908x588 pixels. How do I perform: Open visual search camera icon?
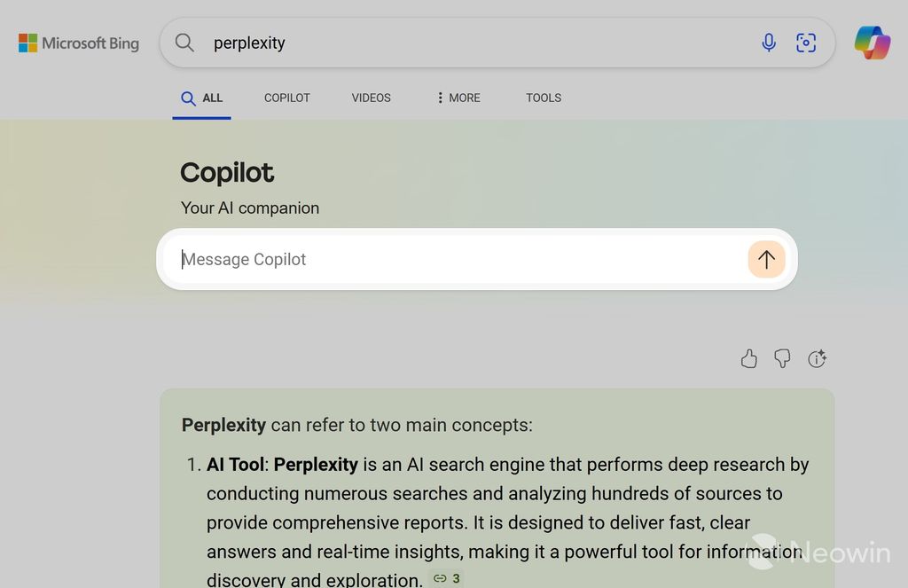pyautogui.click(x=806, y=43)
